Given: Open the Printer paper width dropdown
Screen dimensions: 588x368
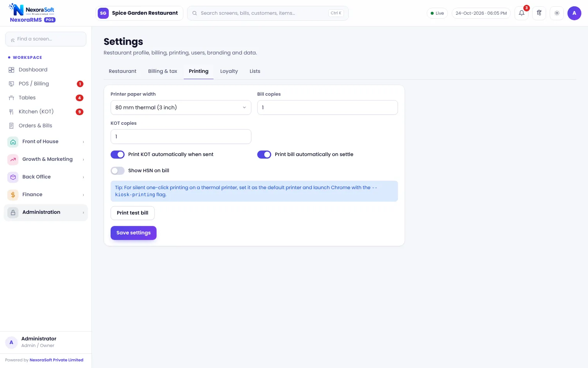Looking at the screenshot, I should pos(181,107).
